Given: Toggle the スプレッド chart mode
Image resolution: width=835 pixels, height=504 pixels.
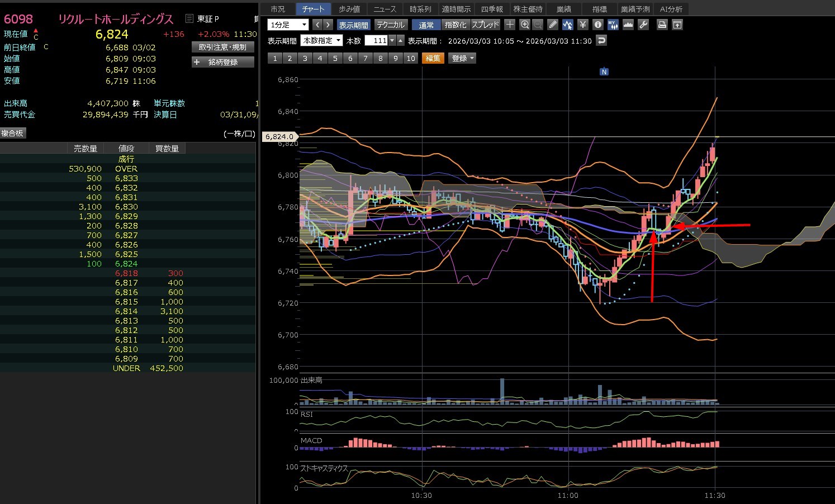Looking at the screenshot, I should tap(485, 25).
